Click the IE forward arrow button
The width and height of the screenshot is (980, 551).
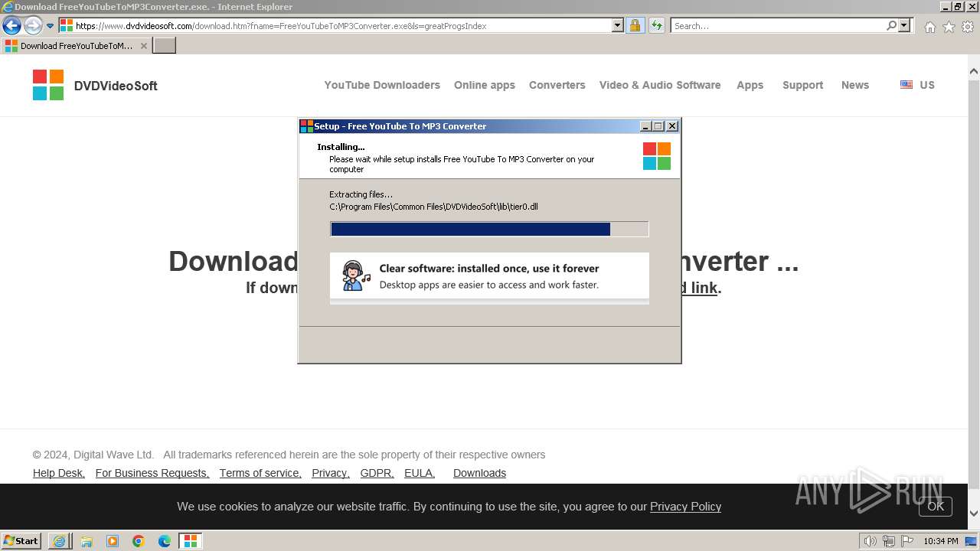coord(33,26)
